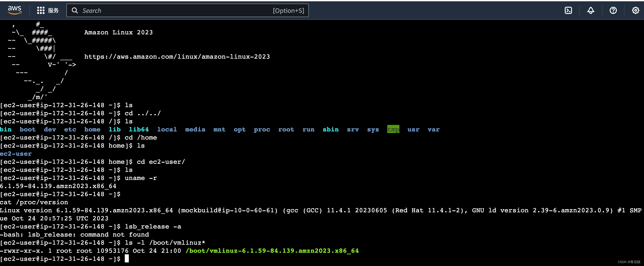Click the 'Amazon Linux 2023' banner text
This screenshot has width=644, height=266.
coord(118,32)
